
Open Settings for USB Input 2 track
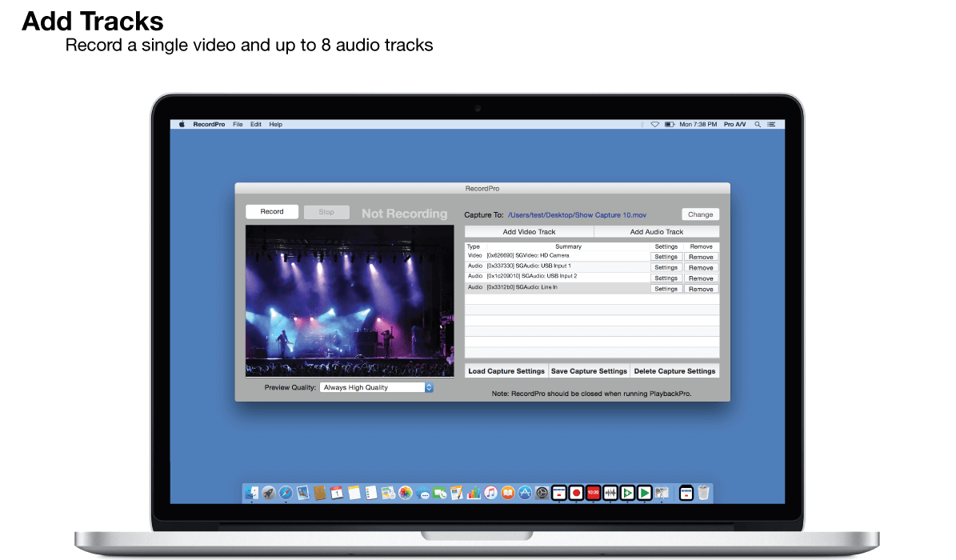666,278
